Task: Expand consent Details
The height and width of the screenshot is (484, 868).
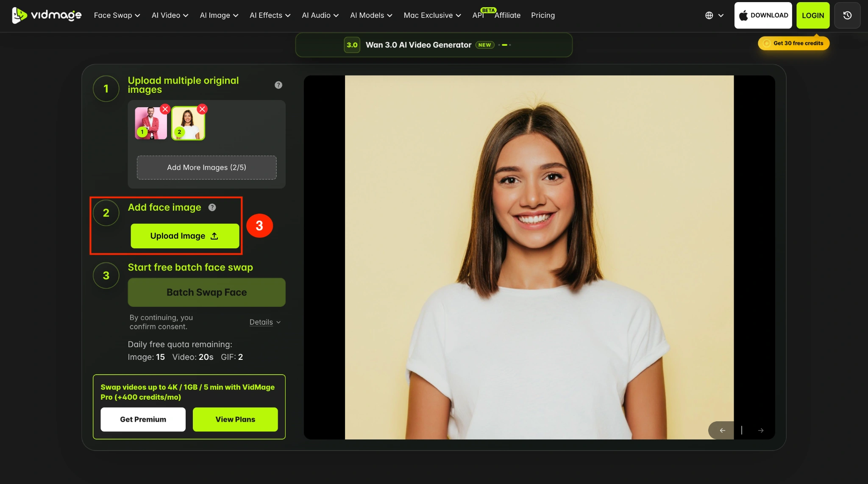Action: pyautogui.click(x=265, y=322)
